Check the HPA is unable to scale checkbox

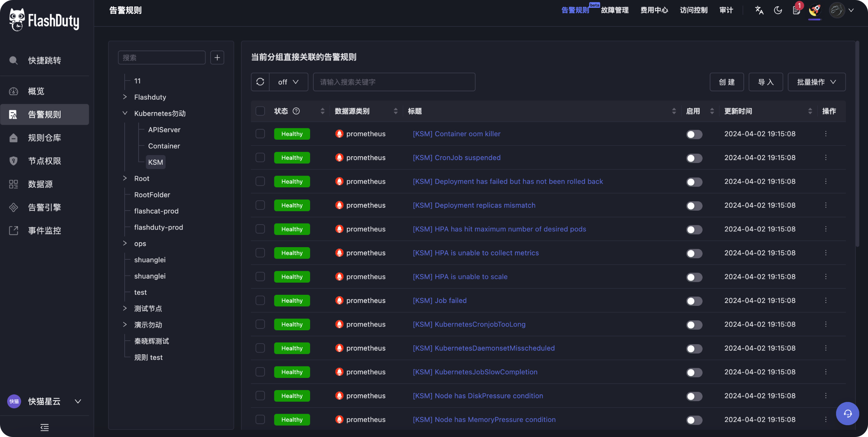pos(260,277)
